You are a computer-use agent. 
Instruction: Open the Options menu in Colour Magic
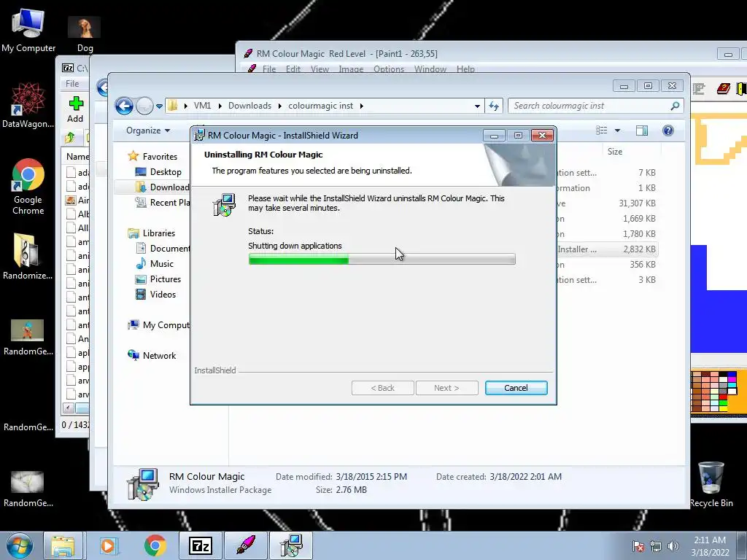(x=389, y=69)
